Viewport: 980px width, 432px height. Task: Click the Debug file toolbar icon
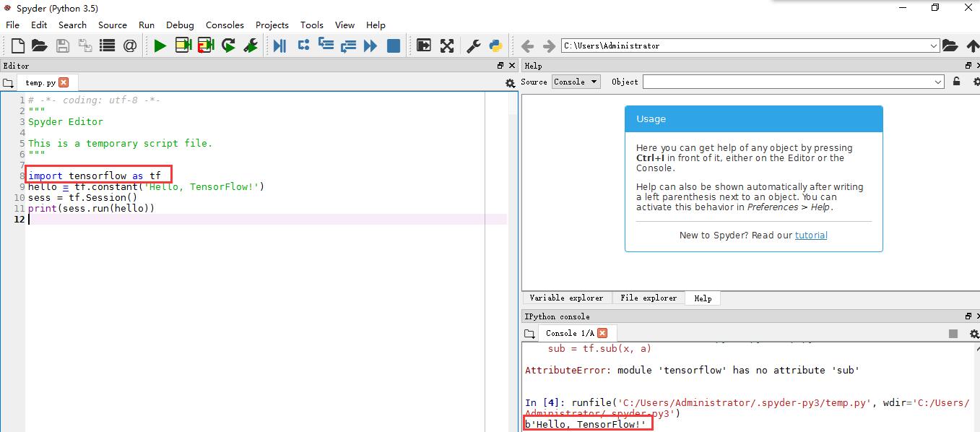pos(279,46)
